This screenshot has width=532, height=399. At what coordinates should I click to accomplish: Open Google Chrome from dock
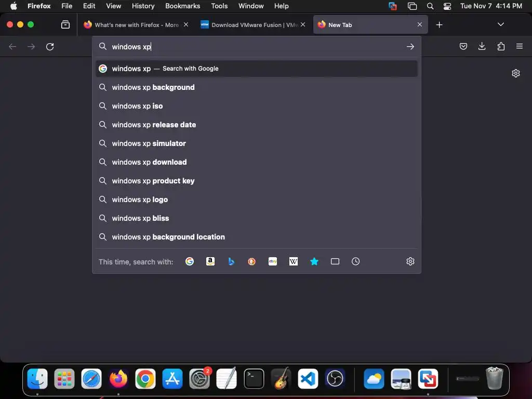pyautogui.click(x=145, y=379)
